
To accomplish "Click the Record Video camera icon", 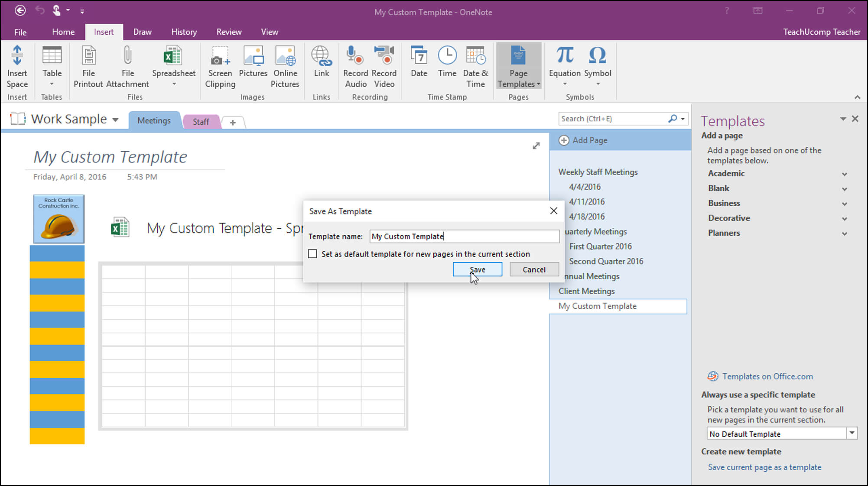I will [x=384, y=56].
